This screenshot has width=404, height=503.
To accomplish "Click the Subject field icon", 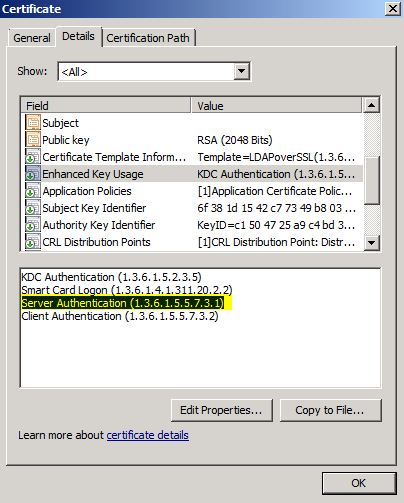I will pos(33,123).
